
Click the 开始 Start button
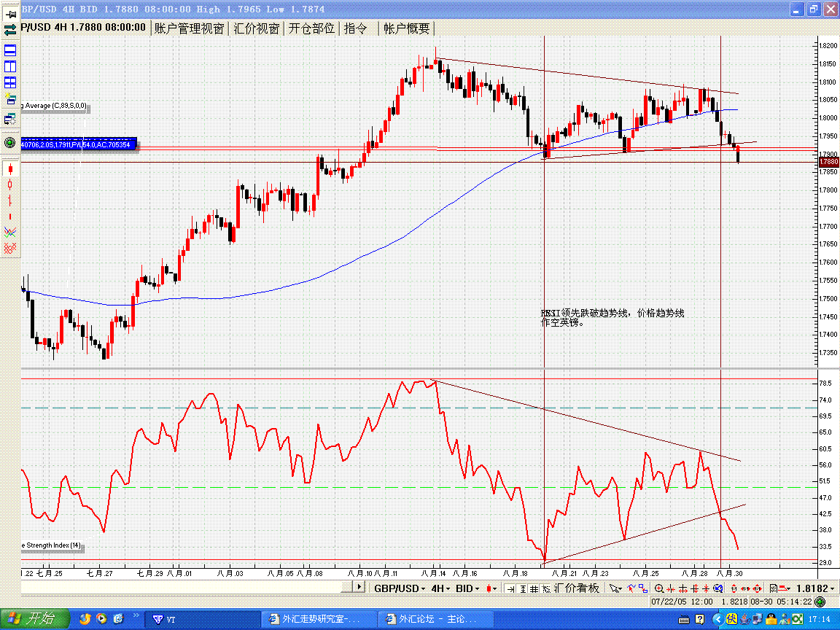pyautogui.click(x=35, y=619)
